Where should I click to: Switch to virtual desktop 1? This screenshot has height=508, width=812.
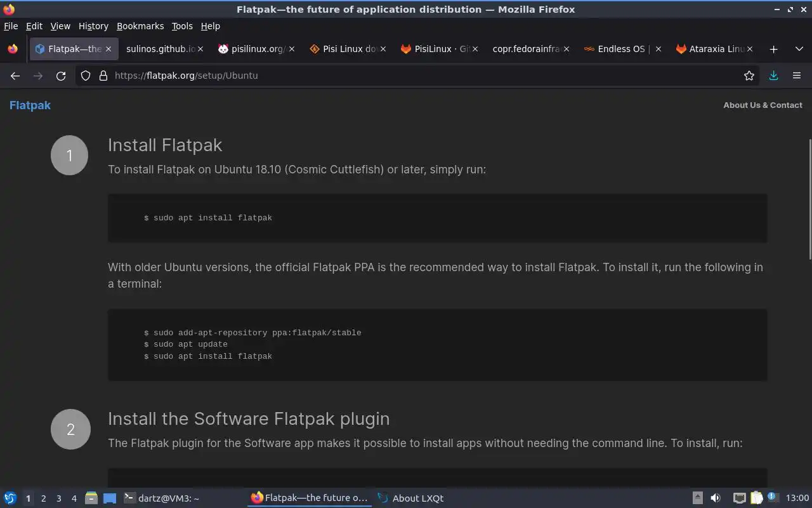(28, 498)
